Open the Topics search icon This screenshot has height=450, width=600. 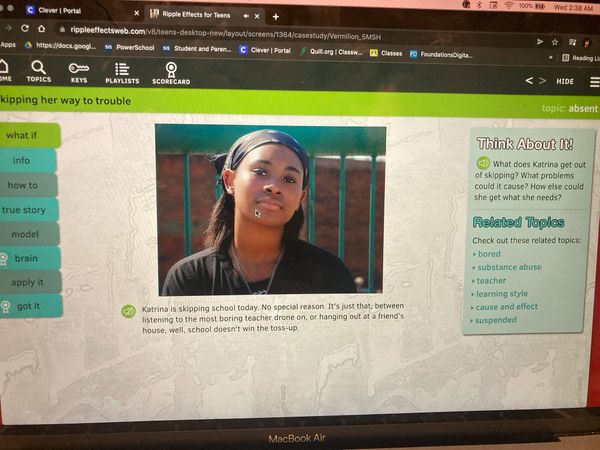(x=38, y=71)
